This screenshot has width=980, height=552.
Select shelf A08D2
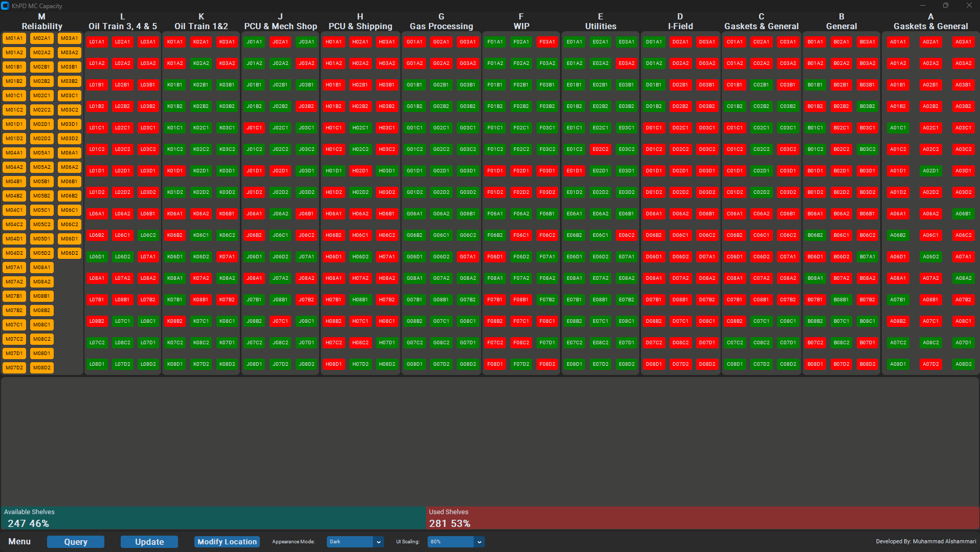coord(964,364)
